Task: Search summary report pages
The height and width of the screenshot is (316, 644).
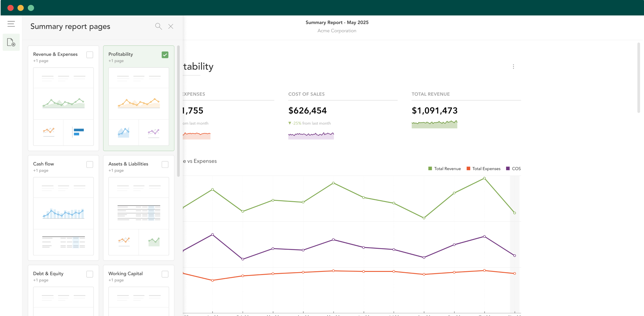Action: pos(158,26)
